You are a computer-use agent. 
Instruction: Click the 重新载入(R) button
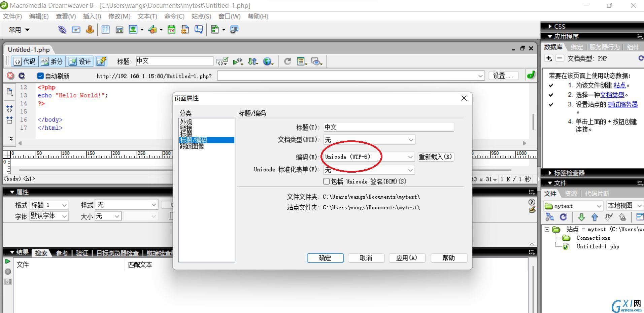[435, 157]
